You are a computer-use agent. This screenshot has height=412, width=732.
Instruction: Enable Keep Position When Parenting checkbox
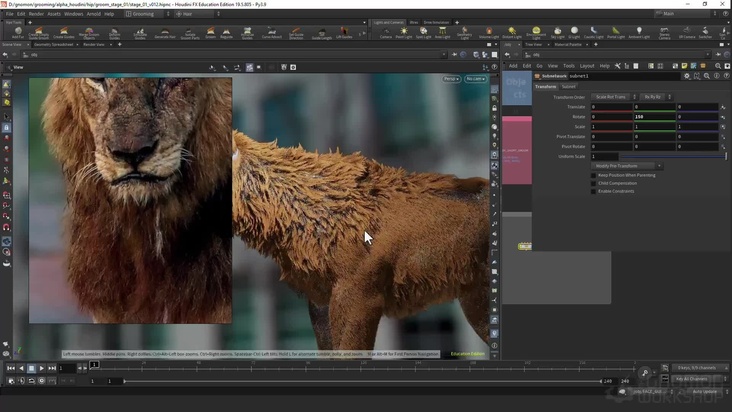(x=594, y=175)
